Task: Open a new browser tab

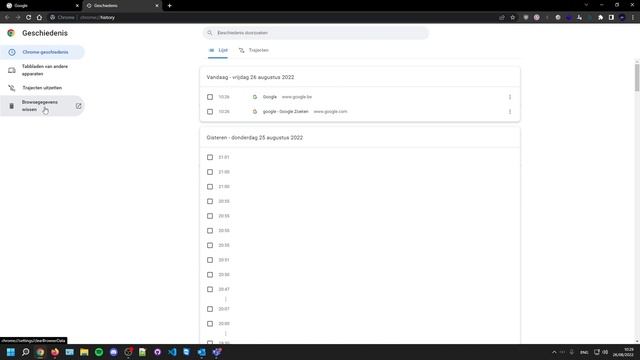Action: click(169, 6)
